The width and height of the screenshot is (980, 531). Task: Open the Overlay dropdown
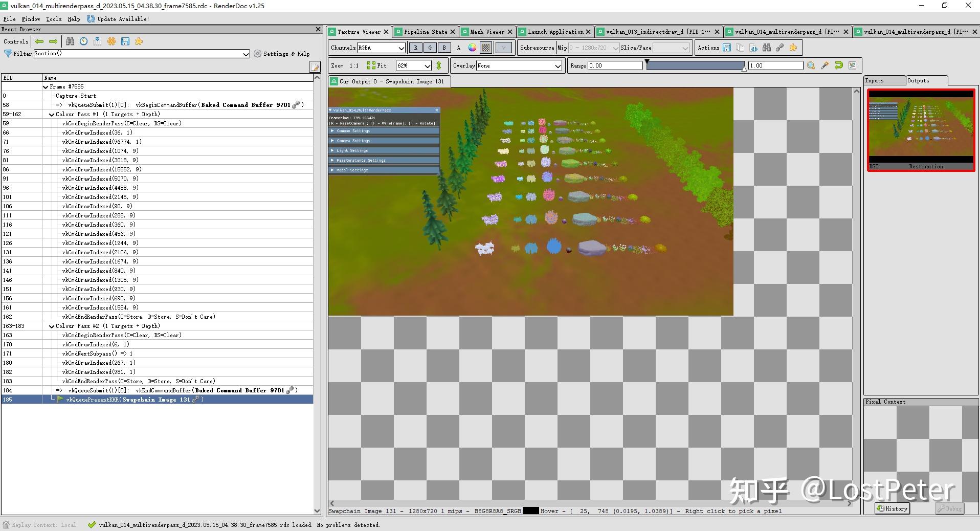click(518, 65)
